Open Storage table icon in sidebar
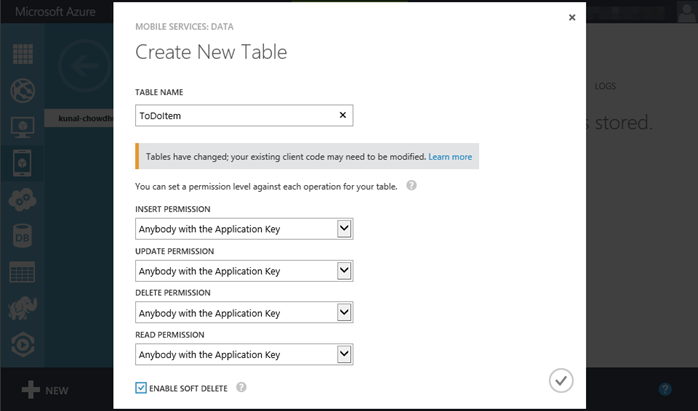This screenshot has width=698, height=411. (22, 272)
